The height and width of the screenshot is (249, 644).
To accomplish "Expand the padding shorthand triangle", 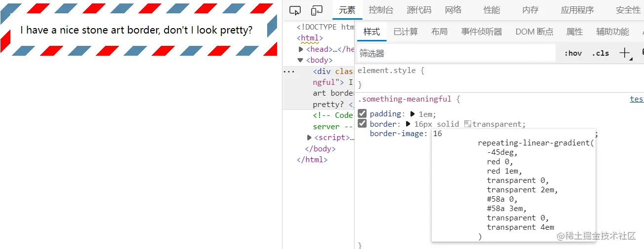I will click(413, 114).
